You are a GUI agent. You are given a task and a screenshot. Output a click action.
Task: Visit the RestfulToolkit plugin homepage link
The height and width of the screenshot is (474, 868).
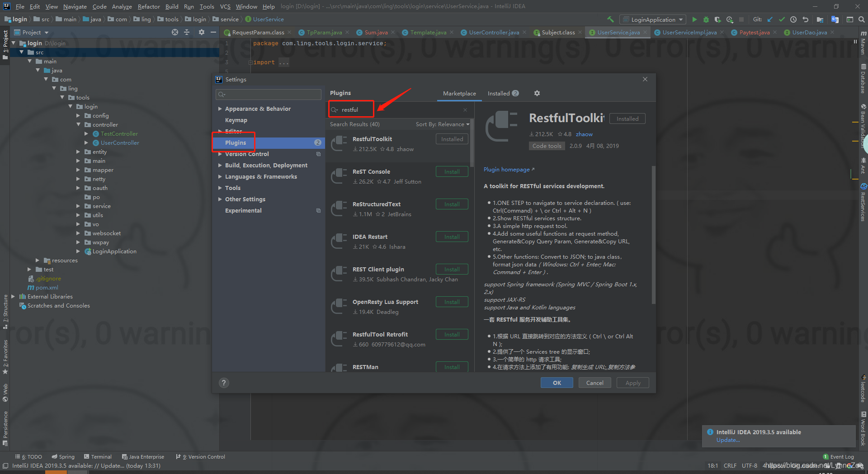[506, 169]
